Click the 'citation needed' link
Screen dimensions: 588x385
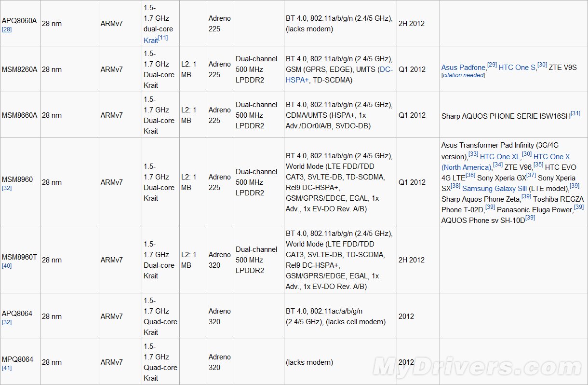click(x=463, y=75)
